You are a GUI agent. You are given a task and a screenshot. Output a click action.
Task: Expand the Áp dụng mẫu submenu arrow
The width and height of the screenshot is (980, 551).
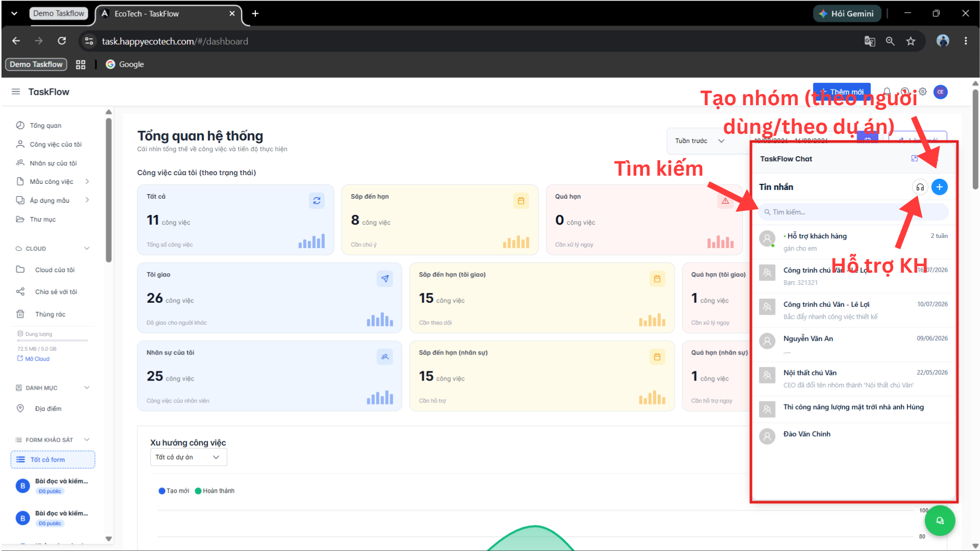pyautogui.click(x=87, y=200)
